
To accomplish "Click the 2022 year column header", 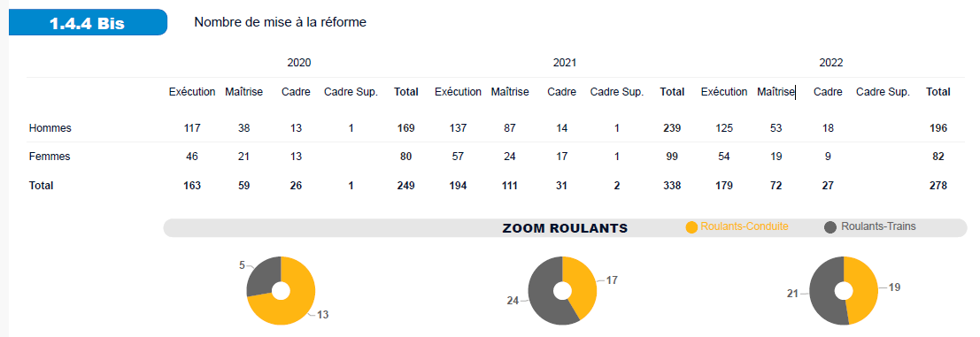I will pyautogui.click(x=831, y=63).
